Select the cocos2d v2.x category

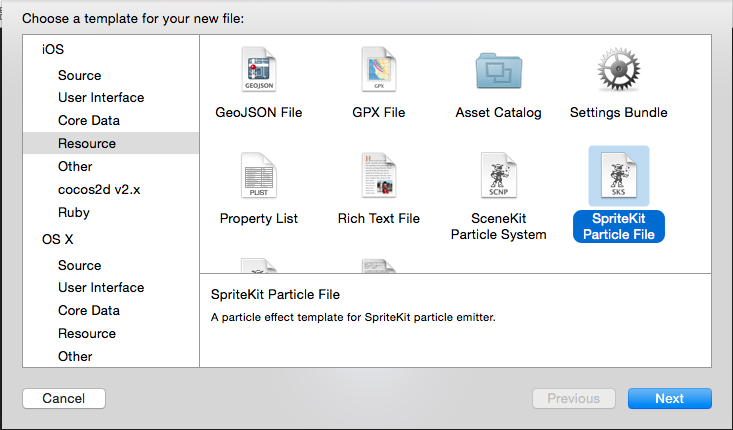point(101,189)
